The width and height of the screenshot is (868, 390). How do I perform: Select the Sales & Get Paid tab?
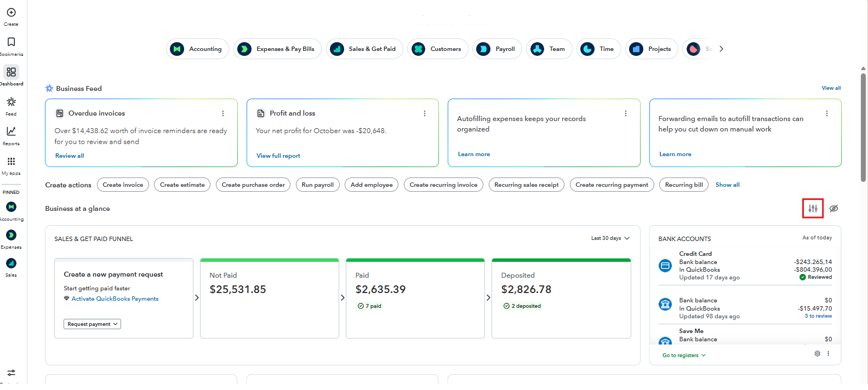pos(364,49)
